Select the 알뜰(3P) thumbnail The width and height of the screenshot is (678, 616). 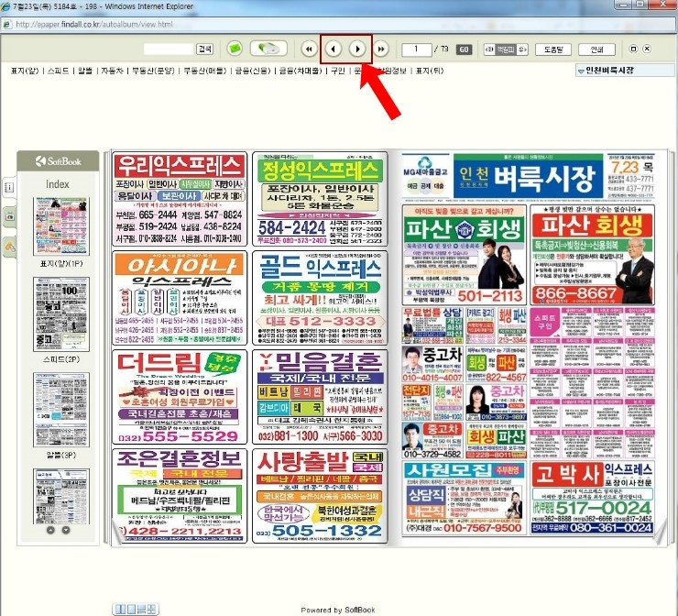pyautogui.click(x=61, y=410)
